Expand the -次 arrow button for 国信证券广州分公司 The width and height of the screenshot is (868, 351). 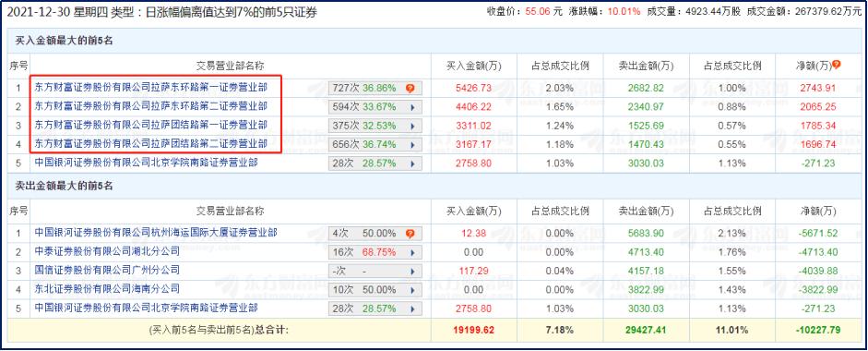click(x=412, y=272)
